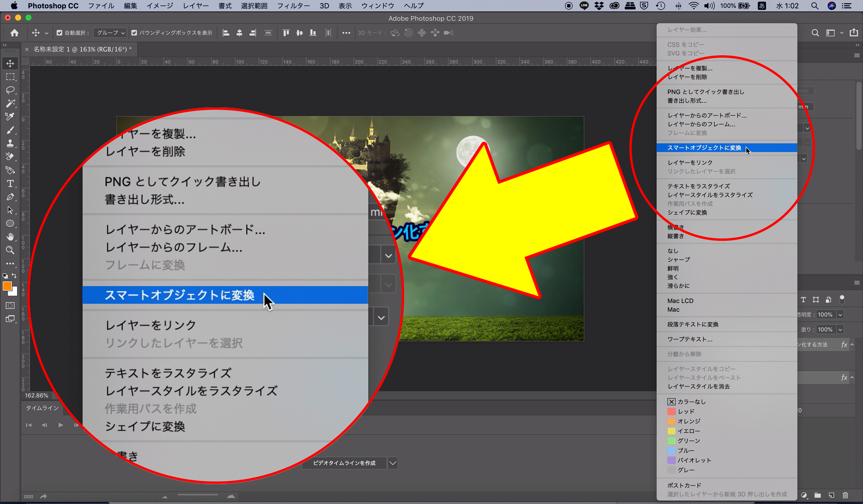Toggle Quick Mask mode icon
The height and width of the screenshot is (504, 863).
[x=10, y=305]
